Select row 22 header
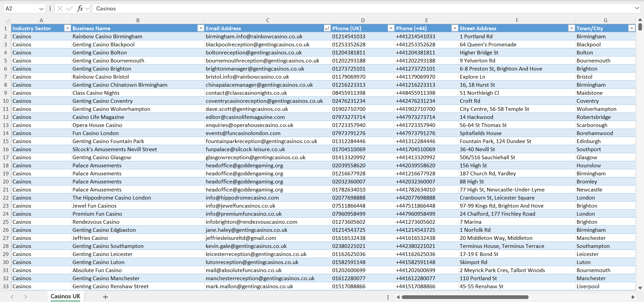 [x=5, y=198]
